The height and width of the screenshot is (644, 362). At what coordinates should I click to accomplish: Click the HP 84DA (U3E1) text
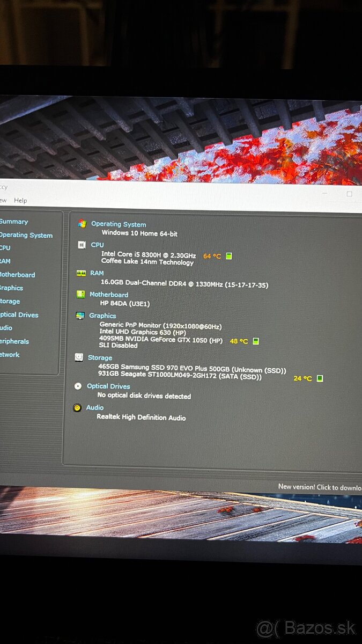pyautogui.click(x=125, y=304)
